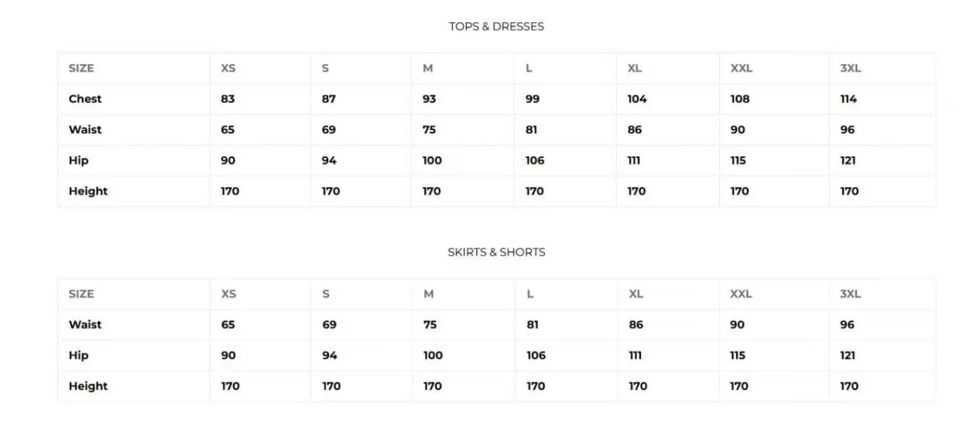Click Chest value 93 for size M
The image size is (980, 422).
pyautogui.click(x=429, y=98)
